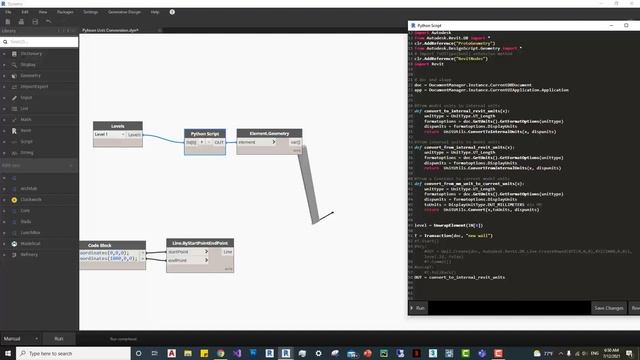The height and width of the screenshot is (360, 640).
Task: Open the Packages menu
Action: click(x=65, y=12)
